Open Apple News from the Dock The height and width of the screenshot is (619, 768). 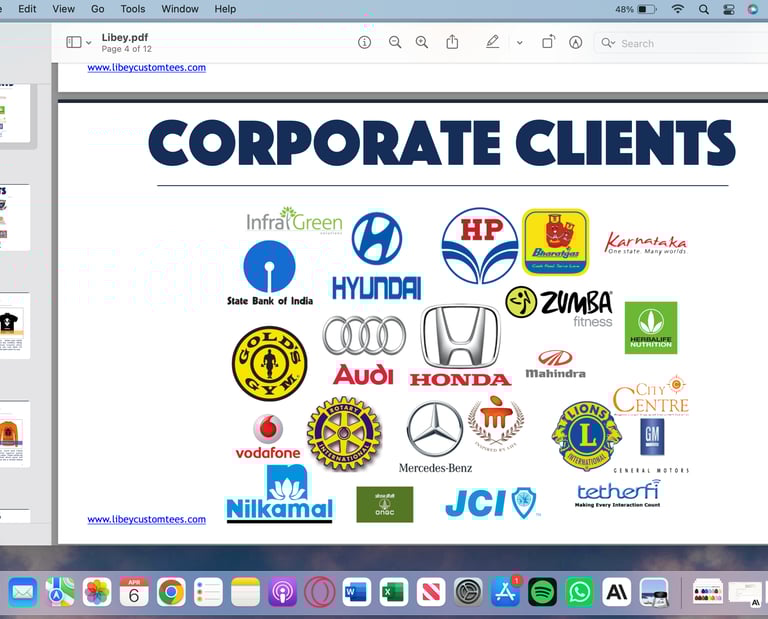coord(431,592)
